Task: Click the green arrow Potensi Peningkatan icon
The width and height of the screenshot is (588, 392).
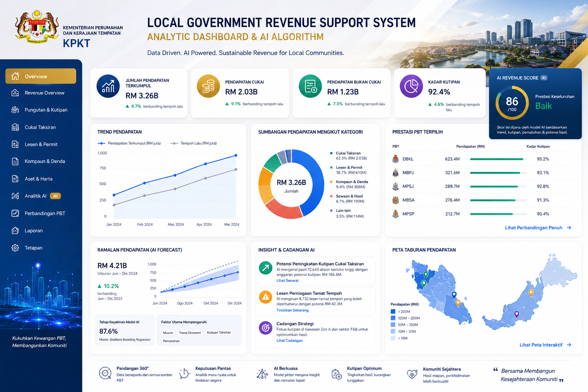Action: coord(265,268)
